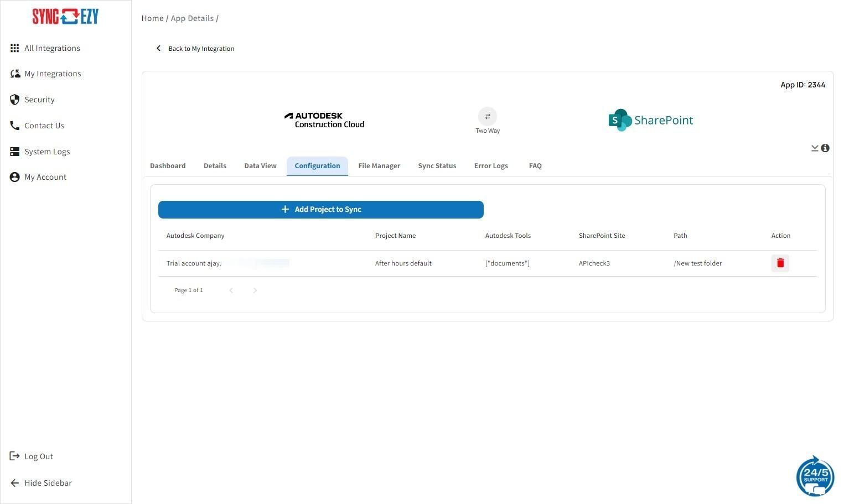This screenshot has height=504, width=844.
Task: Click the info icon below App ID
Action: [825, 148]
